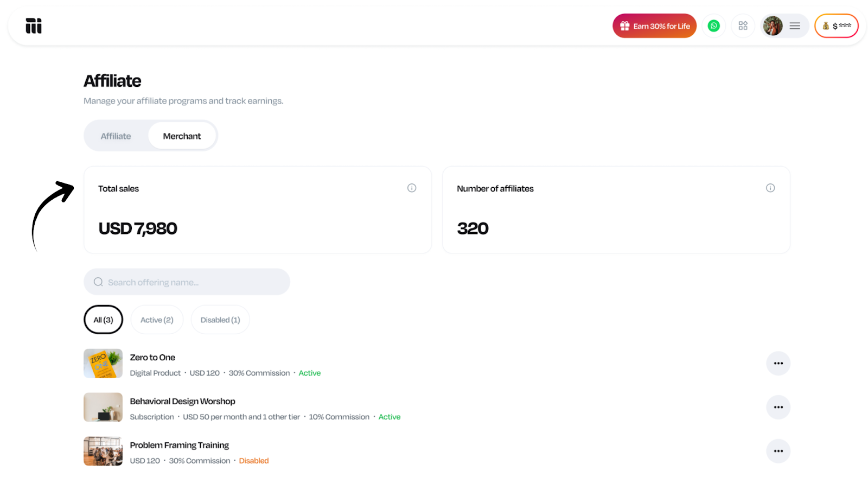Viewport: 868px width, 490px height.
Task: Open the WhatsApp chat icon
Action: click(x=713, y=26)
